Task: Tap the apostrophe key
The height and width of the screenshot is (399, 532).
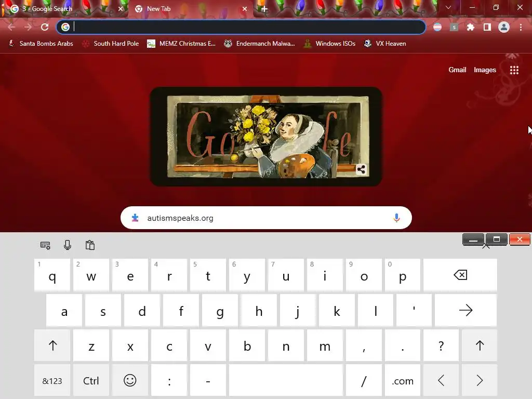Action: (414, 310)
